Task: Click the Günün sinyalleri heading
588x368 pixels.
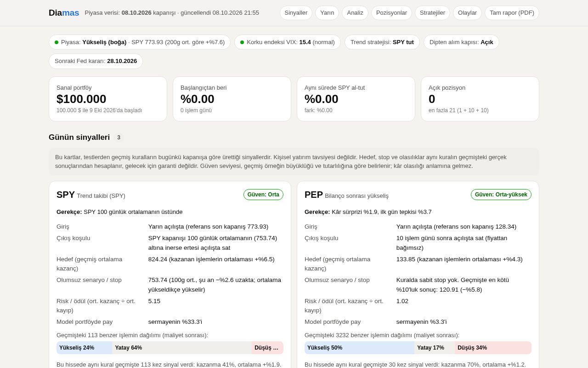Action: click(79, 138)
